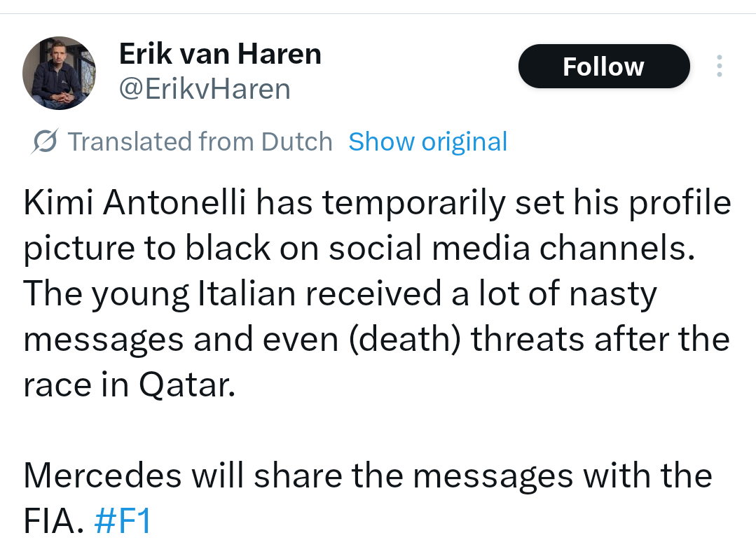Click the word FIA in the tweet
This screenshot has height=547, width=756.
coord(53,522)
